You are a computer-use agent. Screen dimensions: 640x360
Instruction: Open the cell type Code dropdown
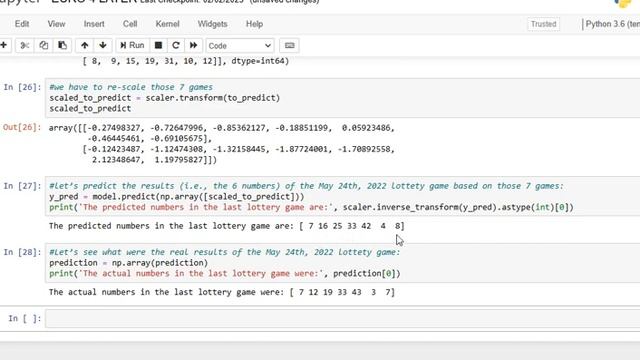click(240, 46)
